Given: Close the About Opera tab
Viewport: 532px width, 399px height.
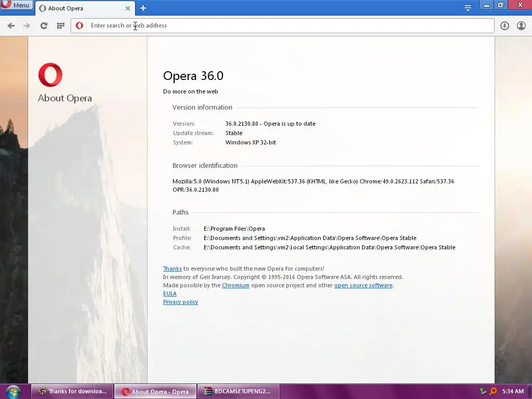Looking at the screenshot, I should click(128, 8).
